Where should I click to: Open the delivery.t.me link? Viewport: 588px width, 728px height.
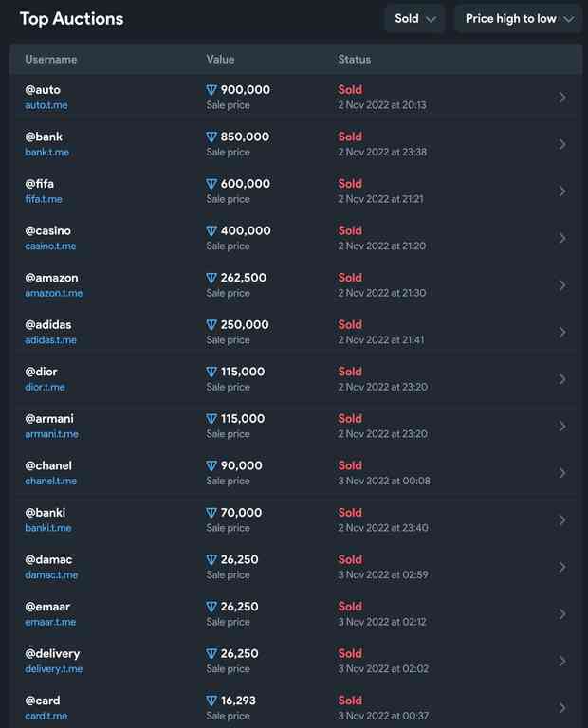pyautogui.click(x=54, y=669)
